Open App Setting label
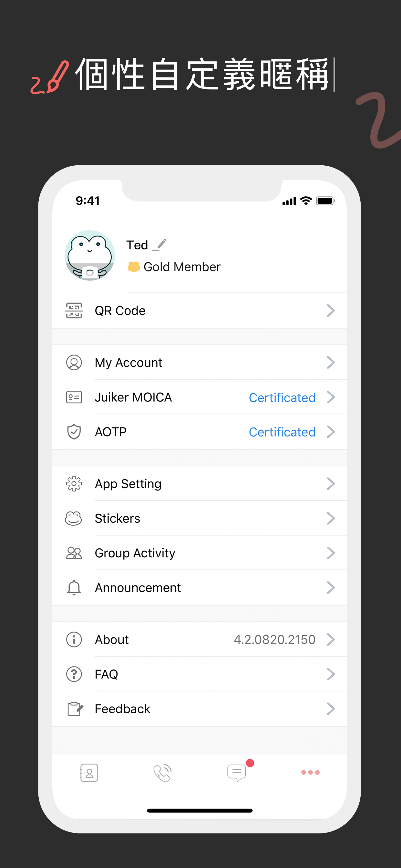This screenshot has width=401, height=868. click(128, 484)
